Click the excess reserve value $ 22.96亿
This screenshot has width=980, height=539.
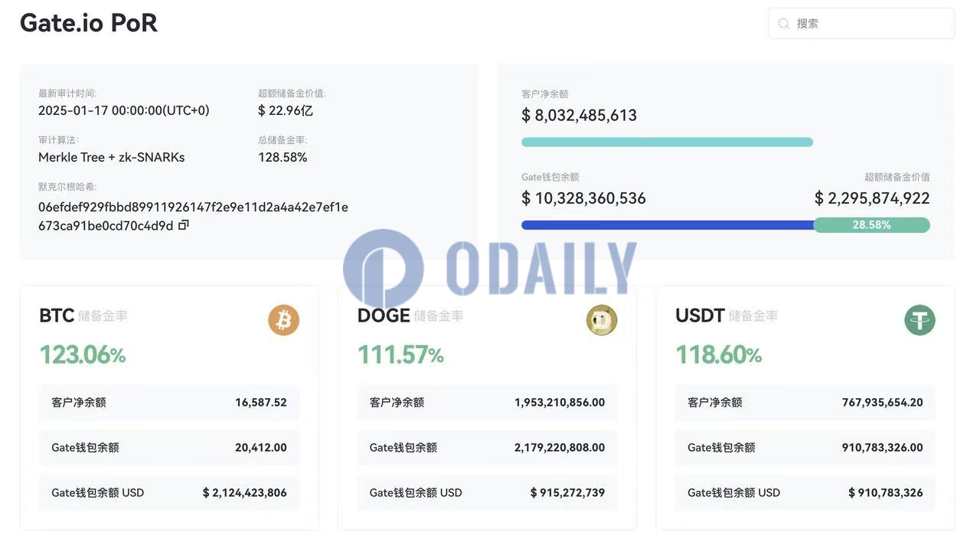coord(286,110)
